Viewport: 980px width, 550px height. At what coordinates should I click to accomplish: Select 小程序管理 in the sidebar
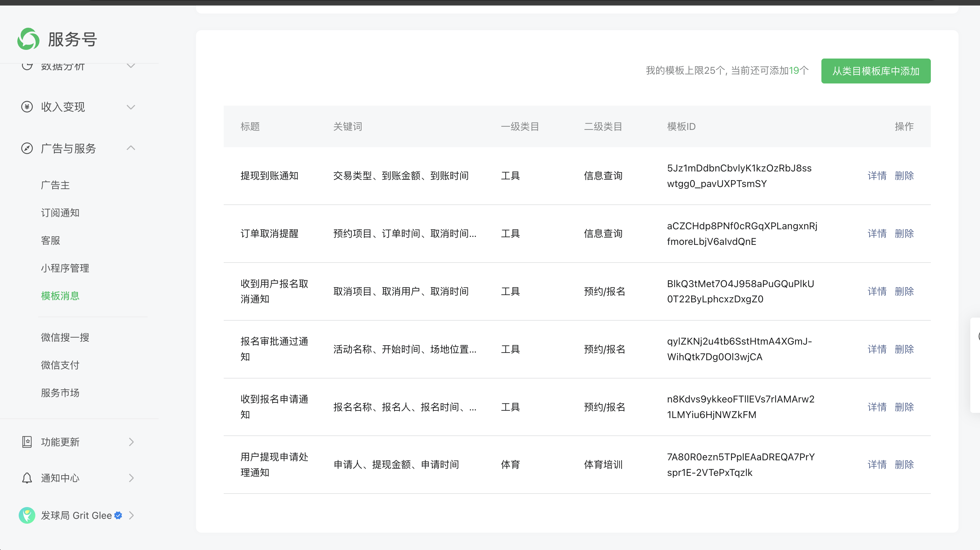point(65,268)
